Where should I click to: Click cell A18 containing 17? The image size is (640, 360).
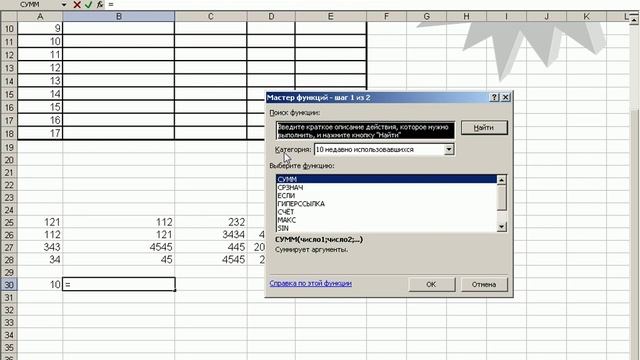(x=40, y=133)
